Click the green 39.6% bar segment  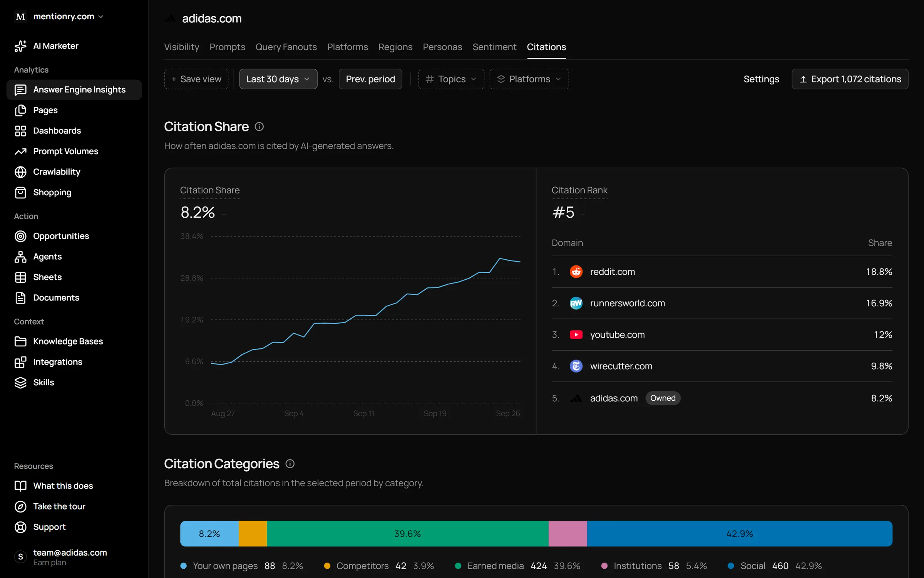pyautogui.click(x=407, y=534)
